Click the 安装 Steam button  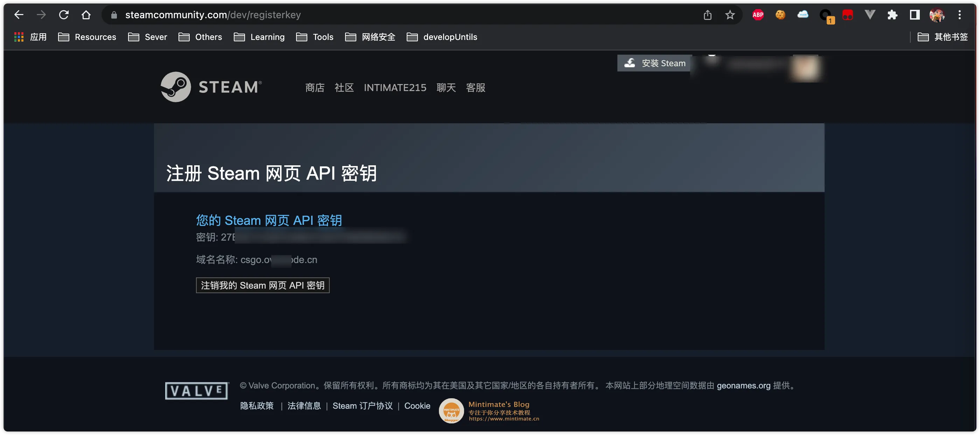[654, 63]
